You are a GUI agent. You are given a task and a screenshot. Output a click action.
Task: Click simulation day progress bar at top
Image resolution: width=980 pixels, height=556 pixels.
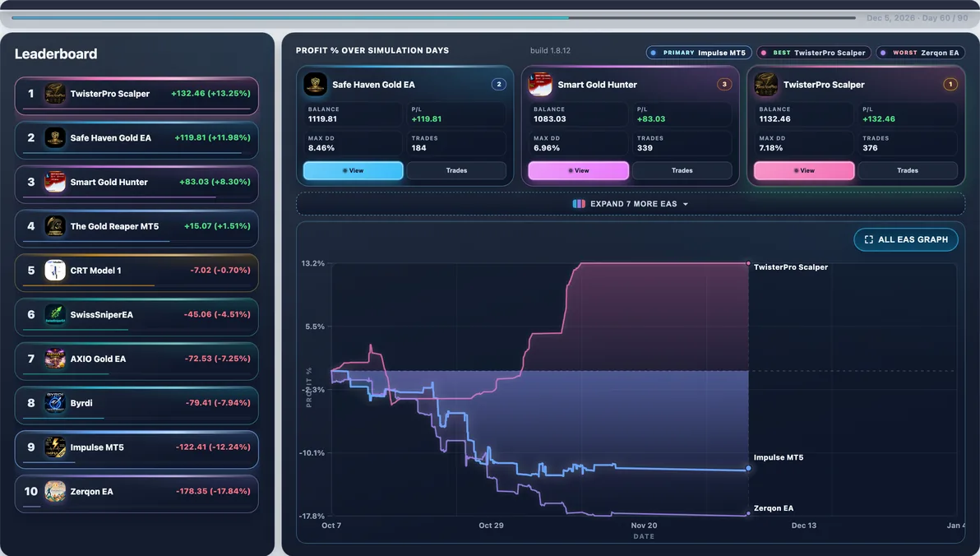point(434,17)
